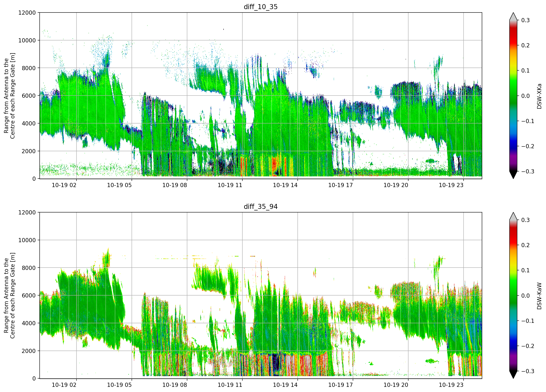Viewport: 546px width, 392px height.
Task: Click the 10000 y-tick on diff_10_35 plot
Action: coord(27,40)
